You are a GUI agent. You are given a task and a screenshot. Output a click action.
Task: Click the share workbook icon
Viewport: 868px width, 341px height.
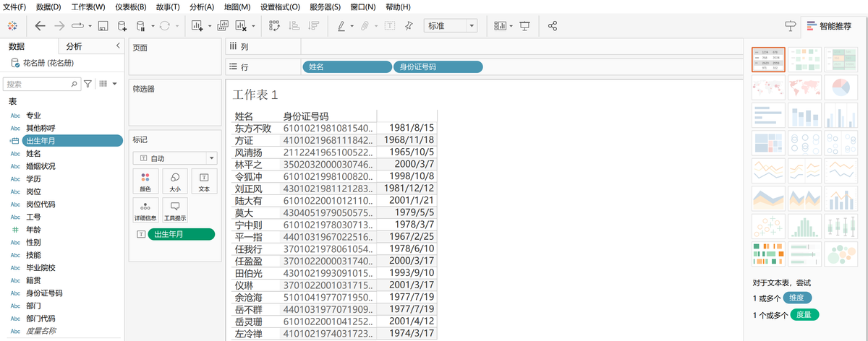coord(553,26)
